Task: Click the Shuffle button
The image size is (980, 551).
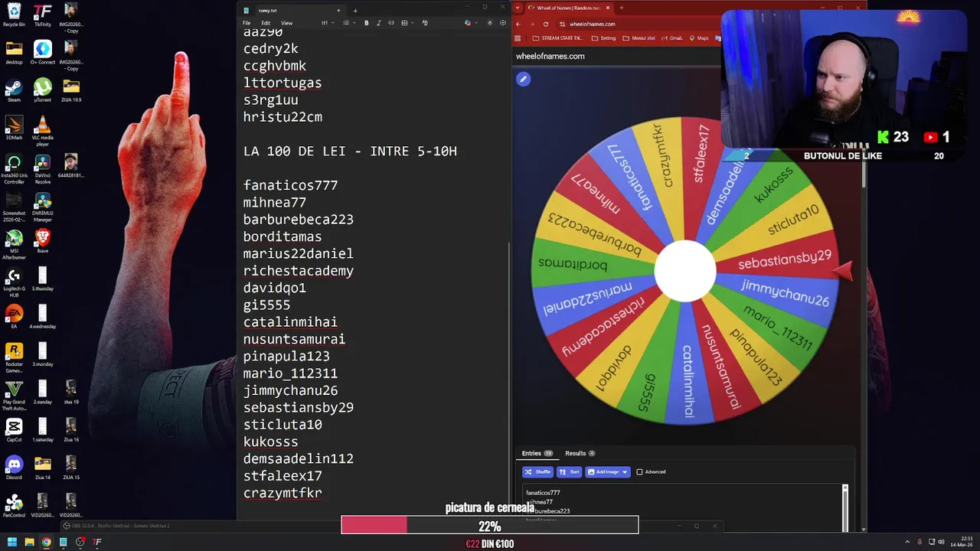Action: [537, 472]
